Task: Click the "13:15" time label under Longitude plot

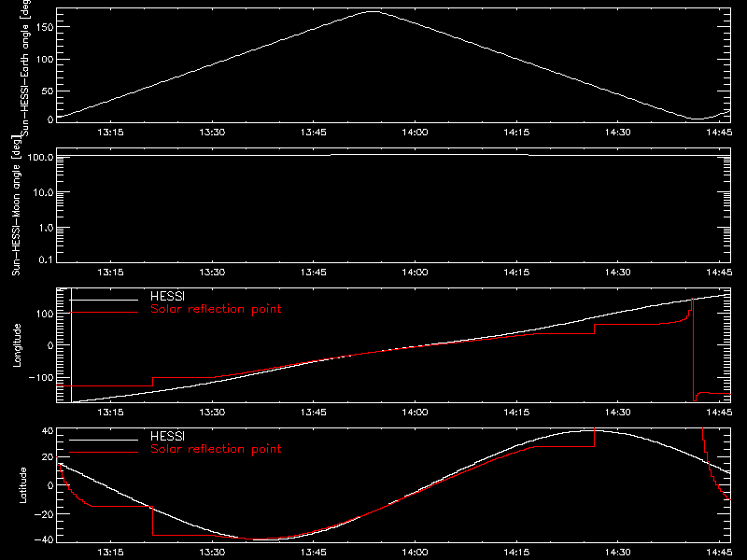Action: coord(110,413)
